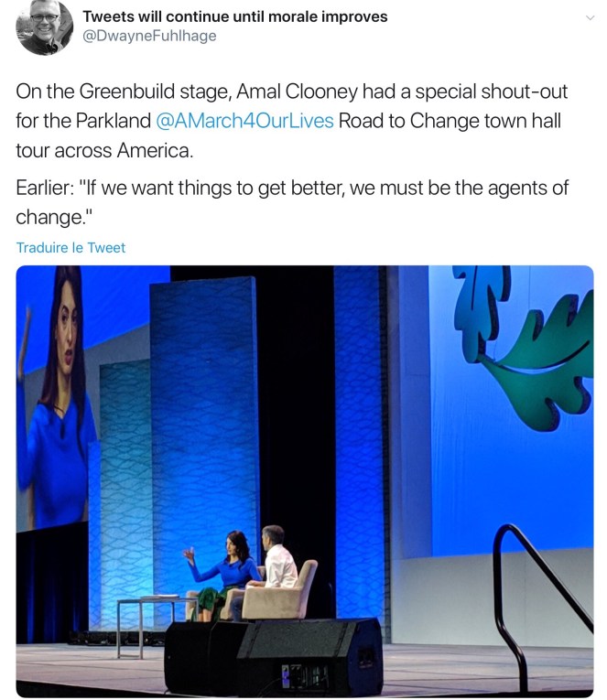The height and width of the screenshot is (700, 607).
Task: Click the seated woman in blue on stage
Action: (226, 569)
